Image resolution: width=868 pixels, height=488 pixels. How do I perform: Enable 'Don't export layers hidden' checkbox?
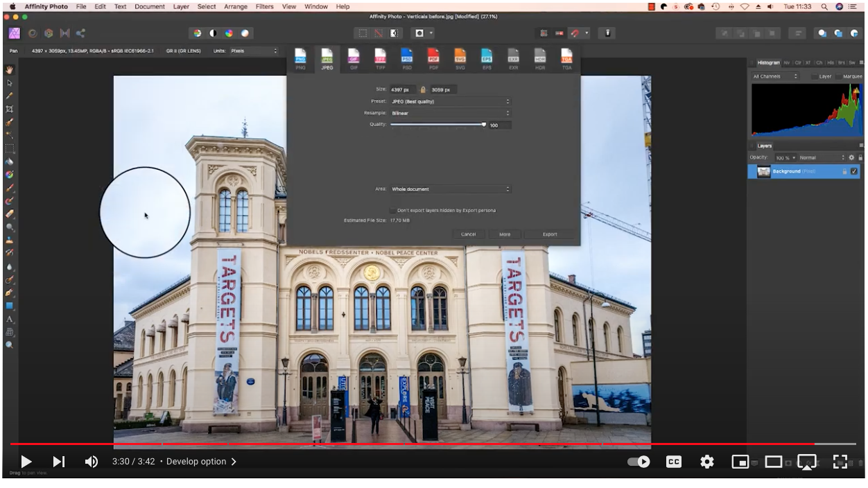pyautogui.click(x=392, y=210)
